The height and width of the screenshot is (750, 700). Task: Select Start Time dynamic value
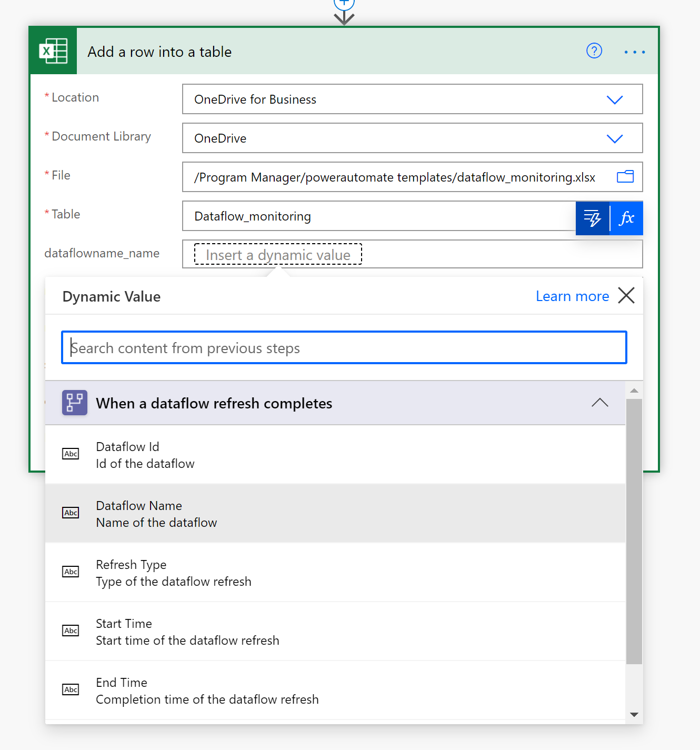point(335,632)
